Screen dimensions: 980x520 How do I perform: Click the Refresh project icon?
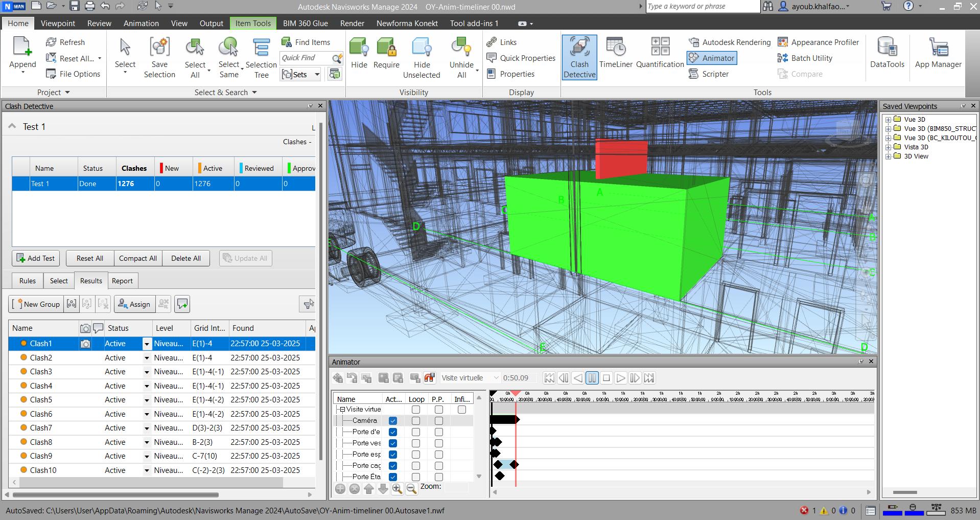click(65, 42)
